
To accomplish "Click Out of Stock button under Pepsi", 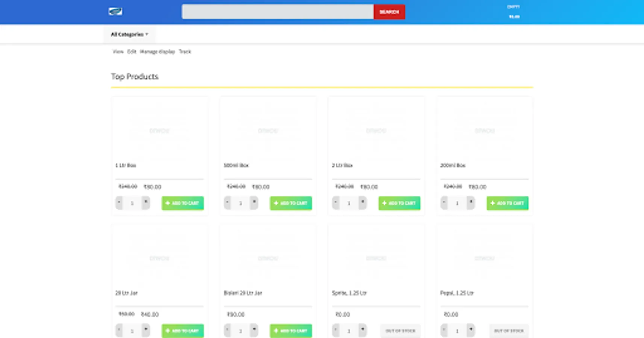I will pyautogui.click(x=509, y=331).
